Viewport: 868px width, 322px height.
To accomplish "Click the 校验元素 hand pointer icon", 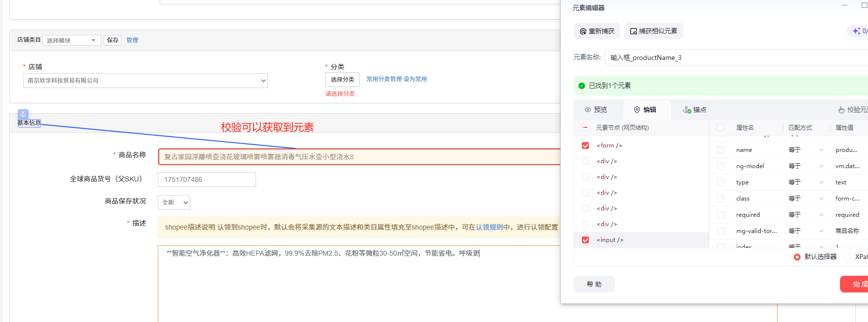I will 841,110.
